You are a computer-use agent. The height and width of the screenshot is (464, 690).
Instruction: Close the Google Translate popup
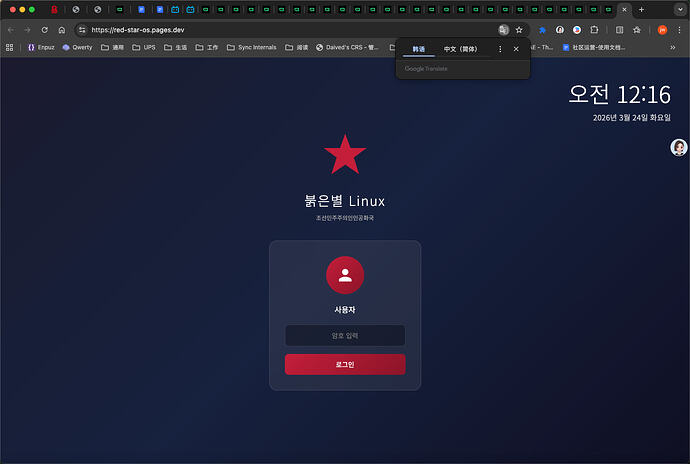[x=516, y=49]
